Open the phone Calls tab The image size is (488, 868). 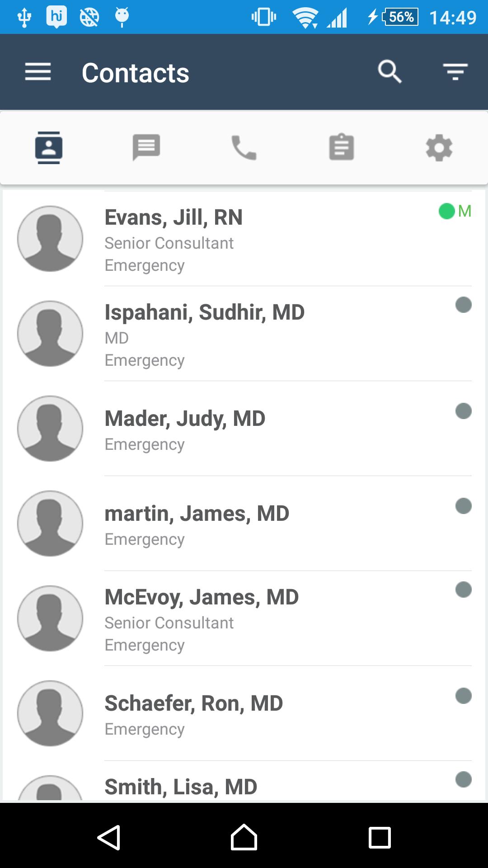pos(244,148)
